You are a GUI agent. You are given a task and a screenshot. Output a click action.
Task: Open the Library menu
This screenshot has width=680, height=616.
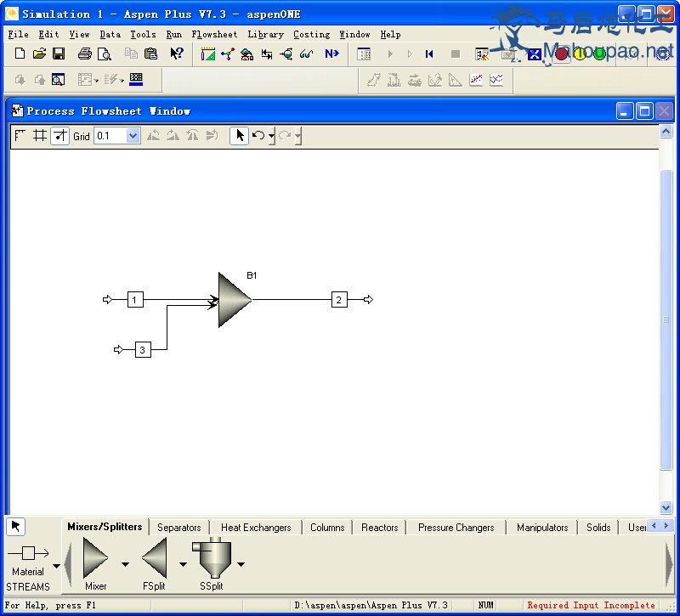coord(265,34)
